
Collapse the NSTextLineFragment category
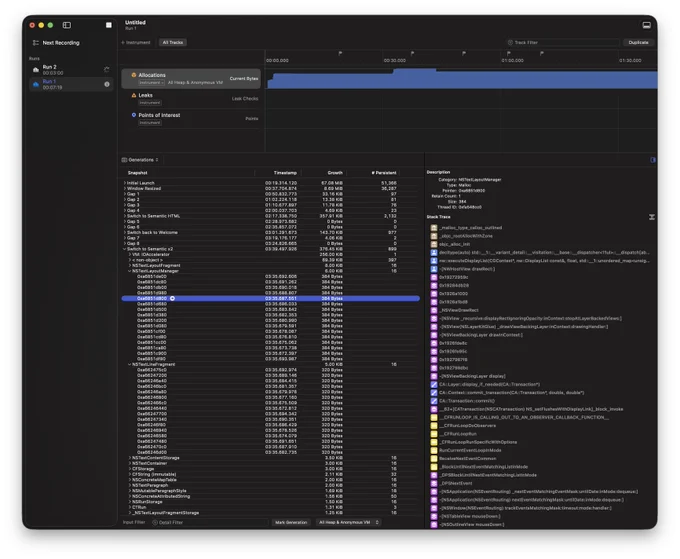tap(129, 364)
